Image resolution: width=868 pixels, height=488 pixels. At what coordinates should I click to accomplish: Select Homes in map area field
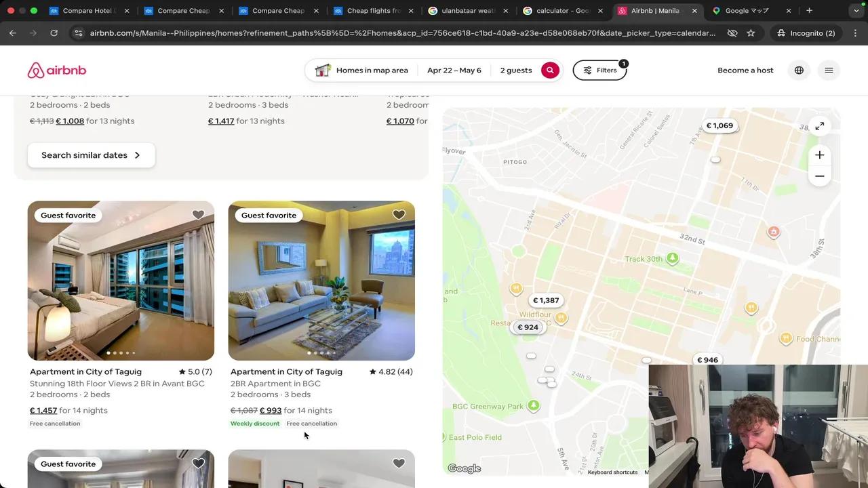(362, 70)
